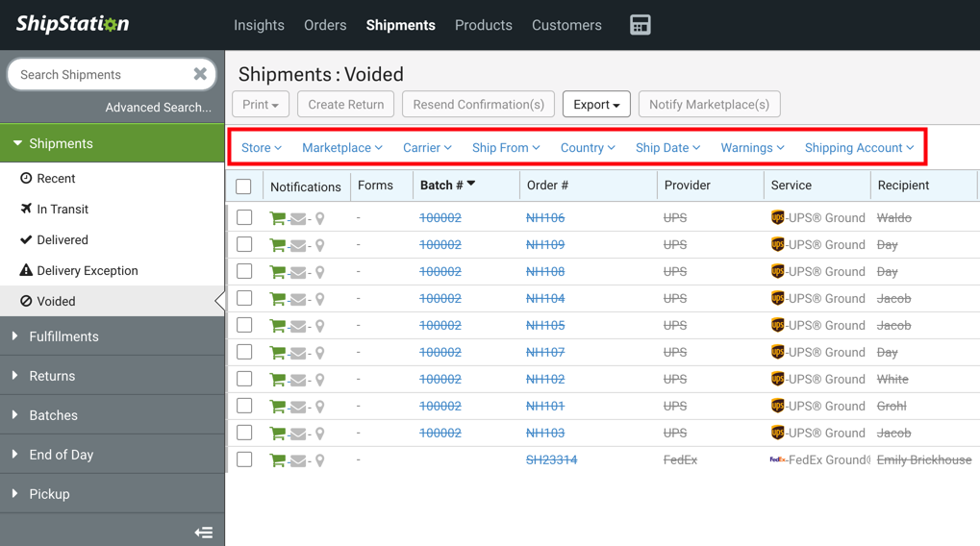This screenshot has width=980, height=546.
Task: Open the Country filter dropdown
Action: [588, 148]
